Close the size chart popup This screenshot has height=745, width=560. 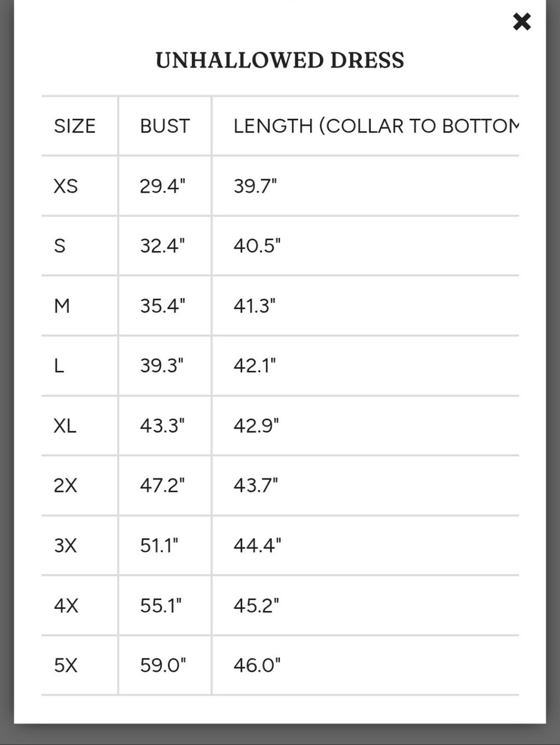pos(521,22)
